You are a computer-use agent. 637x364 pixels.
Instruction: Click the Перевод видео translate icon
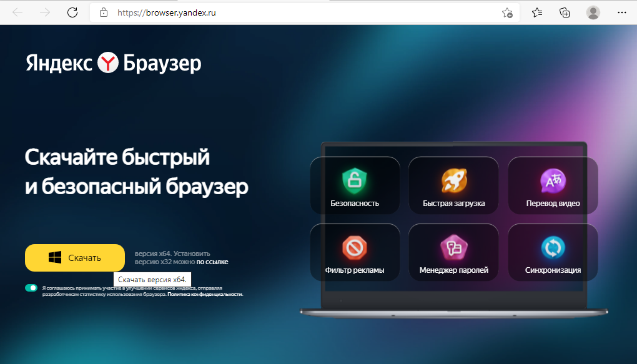[553, 181]
